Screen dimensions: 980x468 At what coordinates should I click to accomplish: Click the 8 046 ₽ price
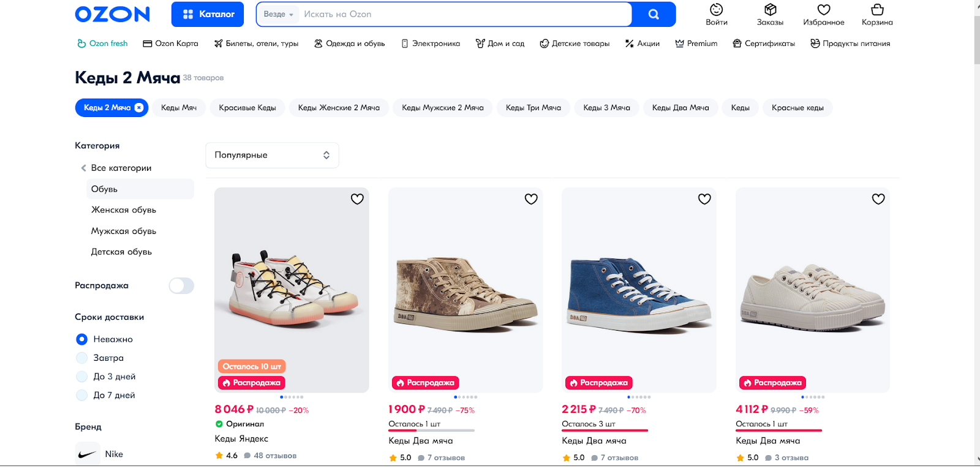pos(234,409)
